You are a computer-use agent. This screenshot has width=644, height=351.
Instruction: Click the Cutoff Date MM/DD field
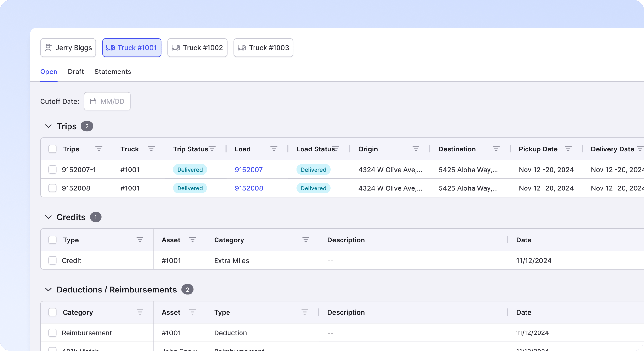tap(107, 101)
